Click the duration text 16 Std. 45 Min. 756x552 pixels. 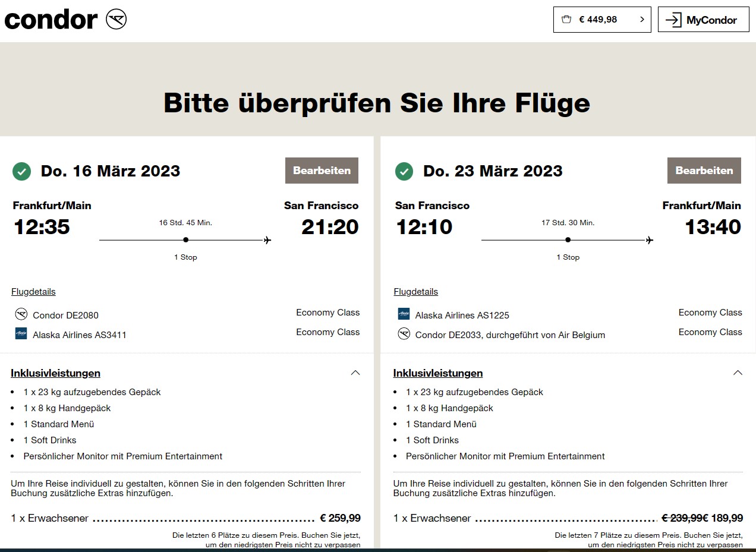coord(185,223)
